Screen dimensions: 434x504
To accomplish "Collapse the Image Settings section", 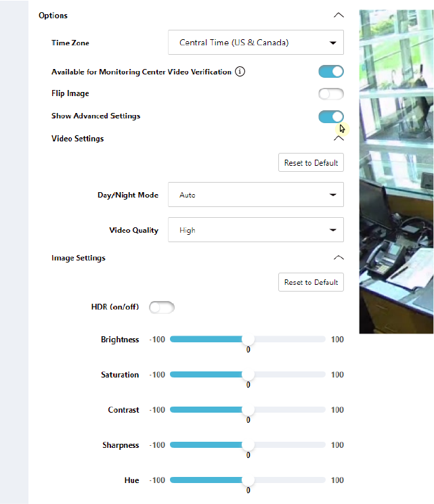I will [x=339, y=258].
